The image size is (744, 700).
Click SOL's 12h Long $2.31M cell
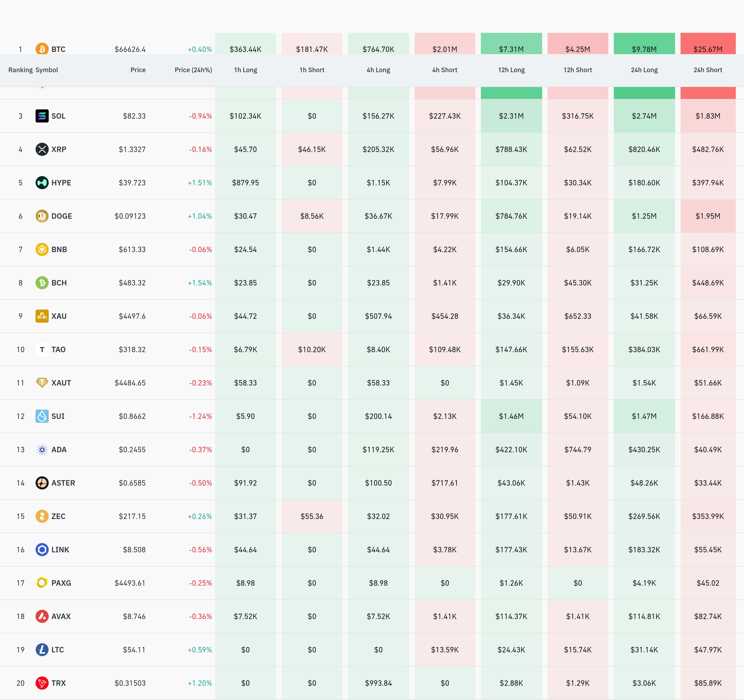point(511,116)
